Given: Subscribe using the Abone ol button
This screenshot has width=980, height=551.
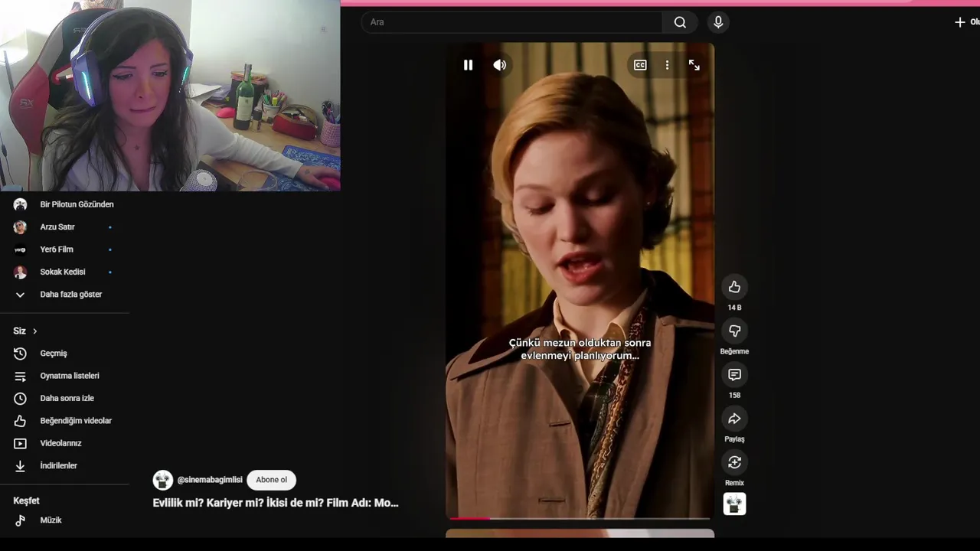Looking at the screenshot, I should [x=271, y=480].
